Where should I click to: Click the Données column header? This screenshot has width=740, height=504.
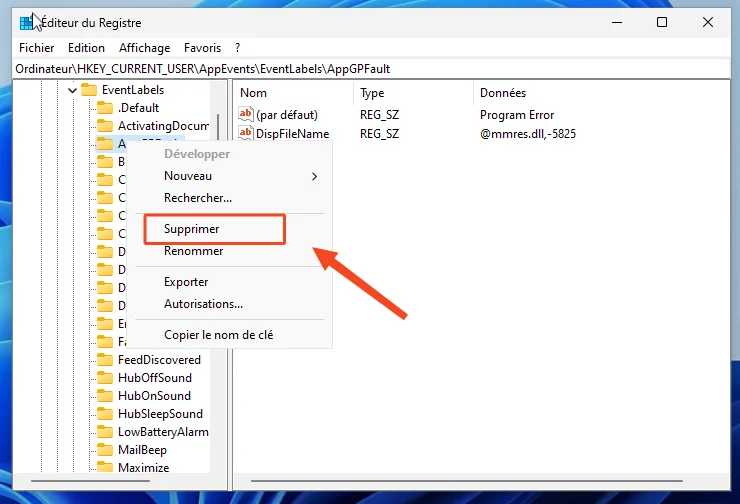coord(503,93)
